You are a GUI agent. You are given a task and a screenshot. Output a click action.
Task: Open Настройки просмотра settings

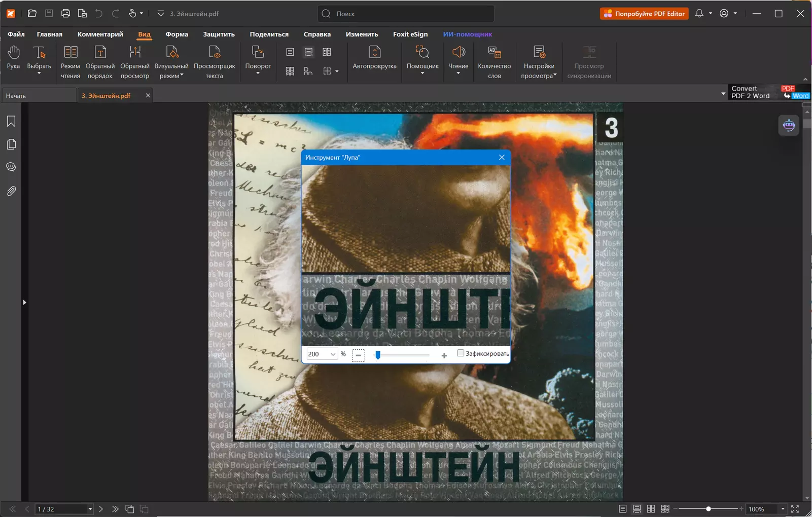pyautogui.click(x=539, y=62)
